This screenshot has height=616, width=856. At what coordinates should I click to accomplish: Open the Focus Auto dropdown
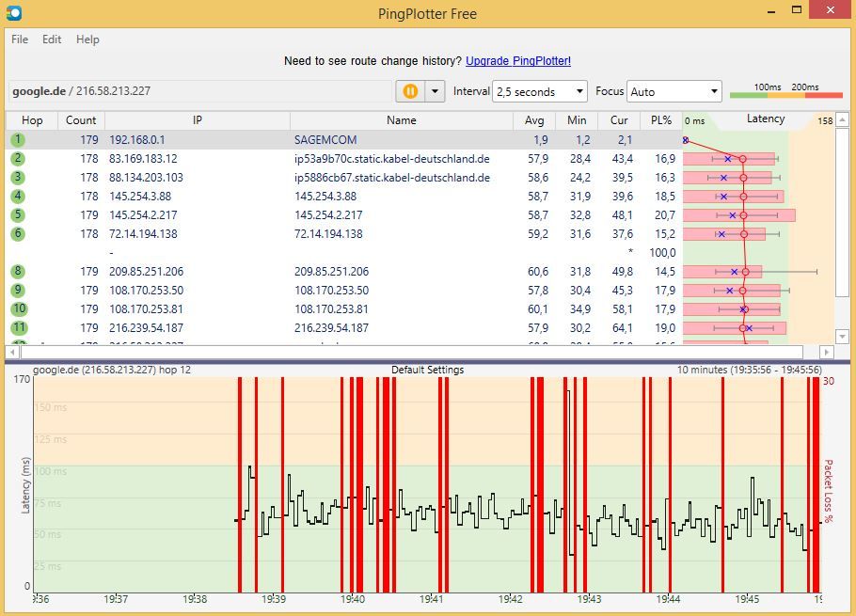point(674,91)
